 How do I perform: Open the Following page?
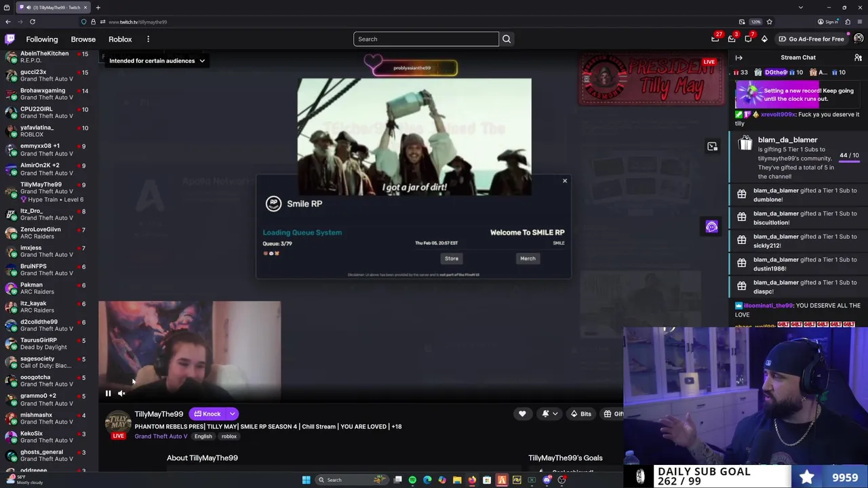point(42,39)
